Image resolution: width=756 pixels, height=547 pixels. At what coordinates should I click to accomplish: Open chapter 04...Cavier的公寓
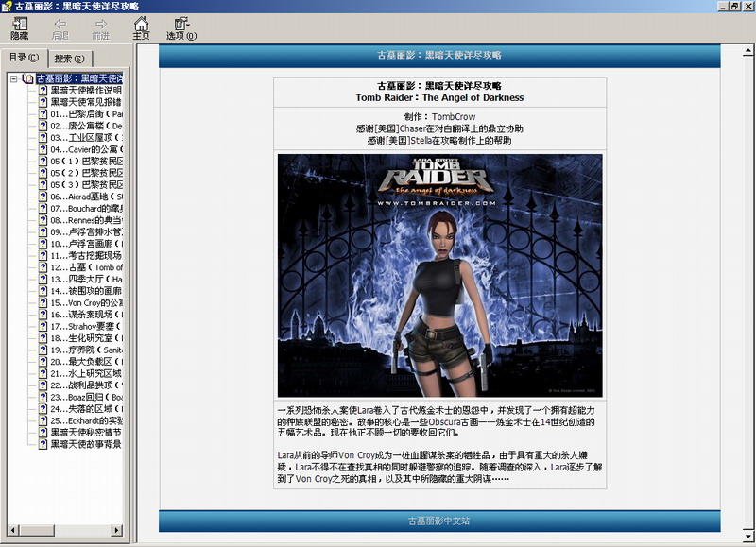(x=86, y=149)
